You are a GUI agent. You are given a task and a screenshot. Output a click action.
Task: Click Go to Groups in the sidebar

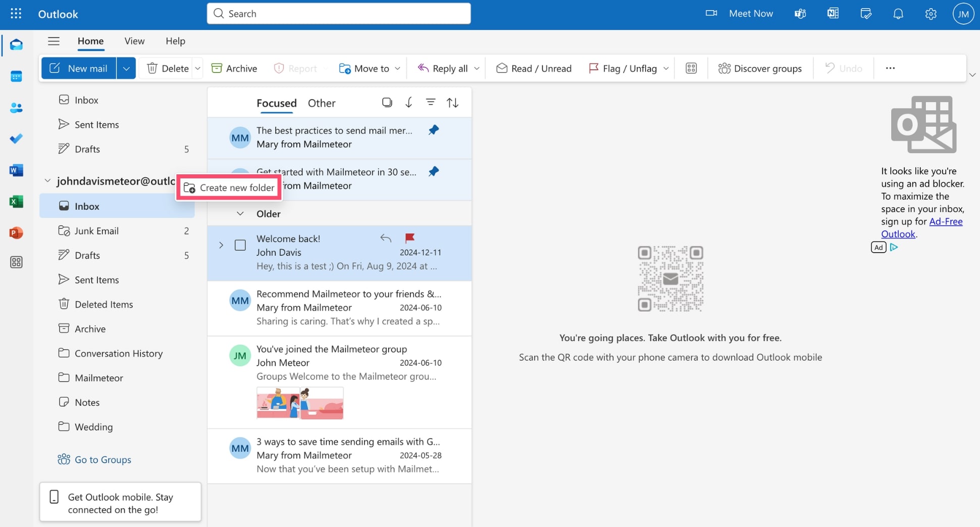pos(102,459)
